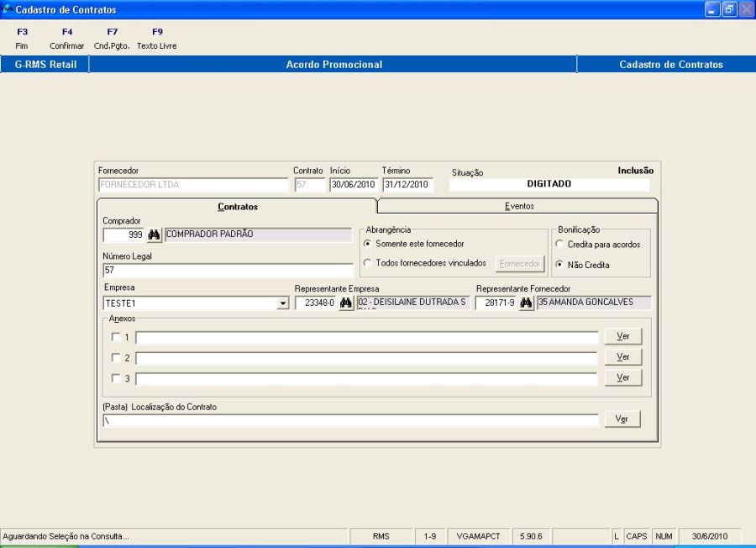This screenshot has height=548, width=756.
Task: Click the Número Legal input field
Action: (228, 271)
